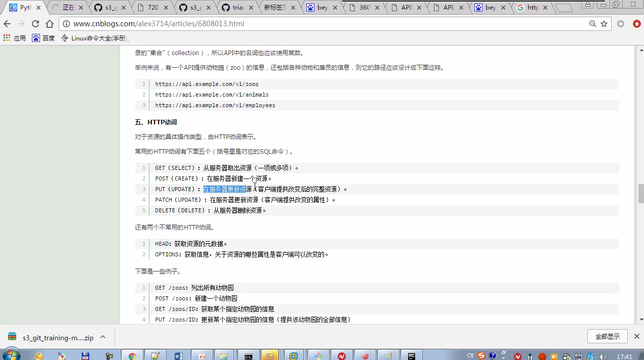Click the 17:41 system clock
This screenshot has height=360, width=644.
[x=625, y=356]
